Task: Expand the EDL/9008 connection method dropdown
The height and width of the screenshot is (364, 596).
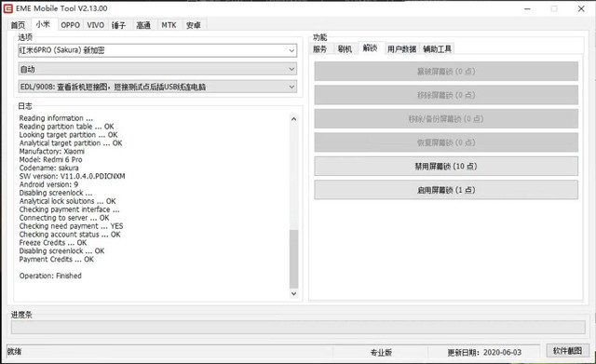Action: click(157, 87)
